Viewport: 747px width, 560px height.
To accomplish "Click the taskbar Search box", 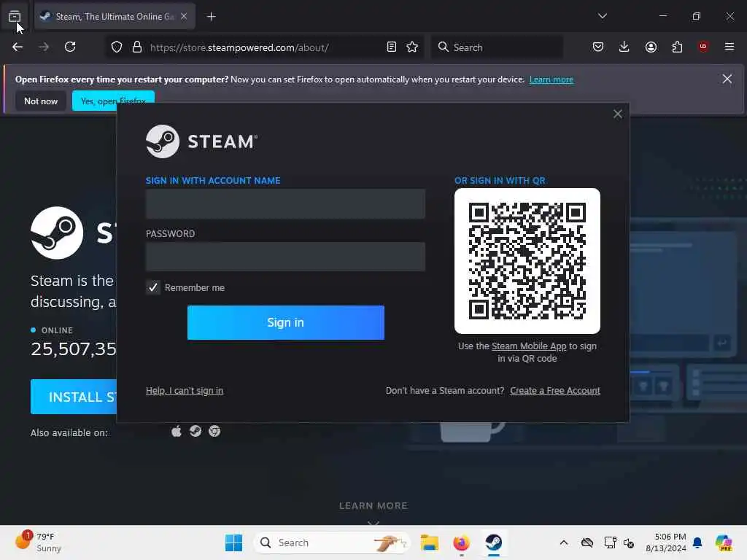I will (x=332, y=542).
